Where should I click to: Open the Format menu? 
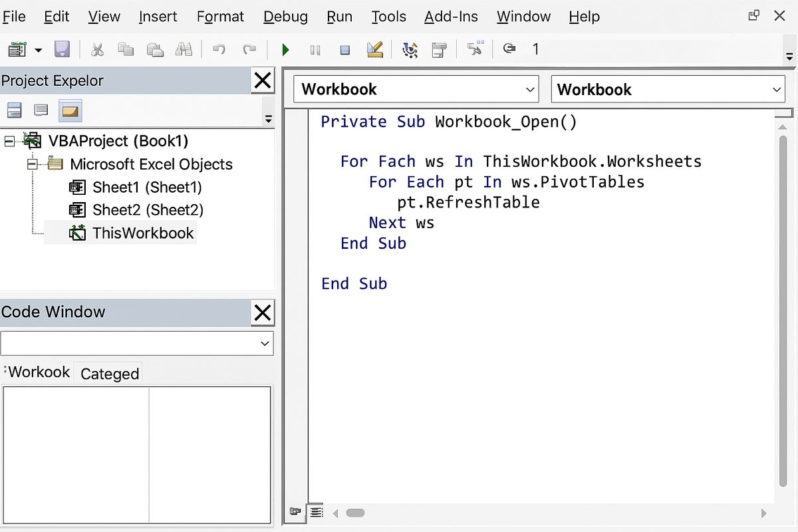(220, 17)
